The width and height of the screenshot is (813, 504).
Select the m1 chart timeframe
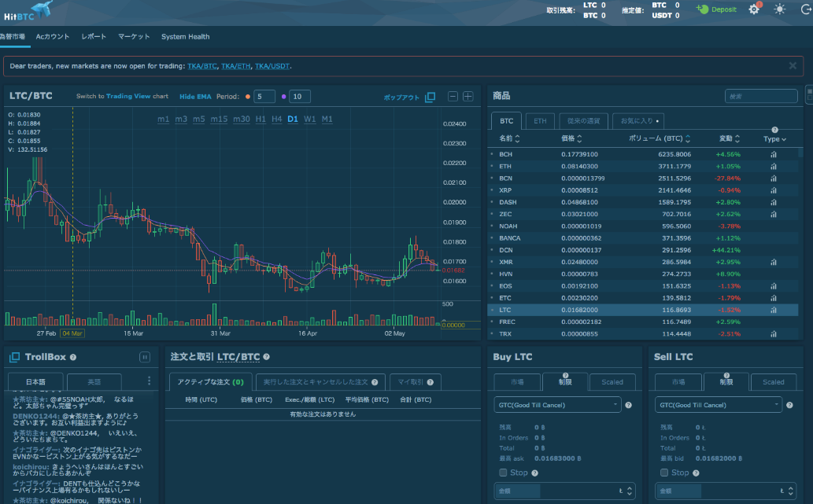[x=164, y=120]
